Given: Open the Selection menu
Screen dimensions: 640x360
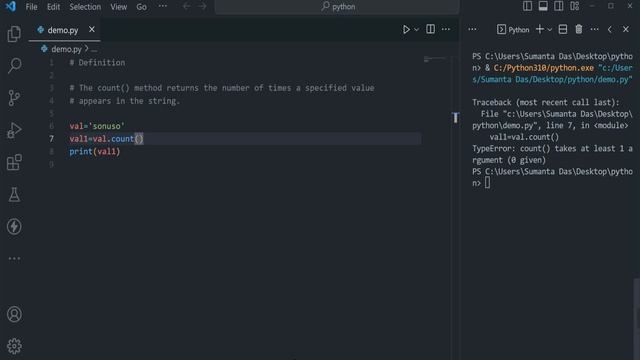Looking at the screenshot, I should pyautogui.click(x=85, y=7).
